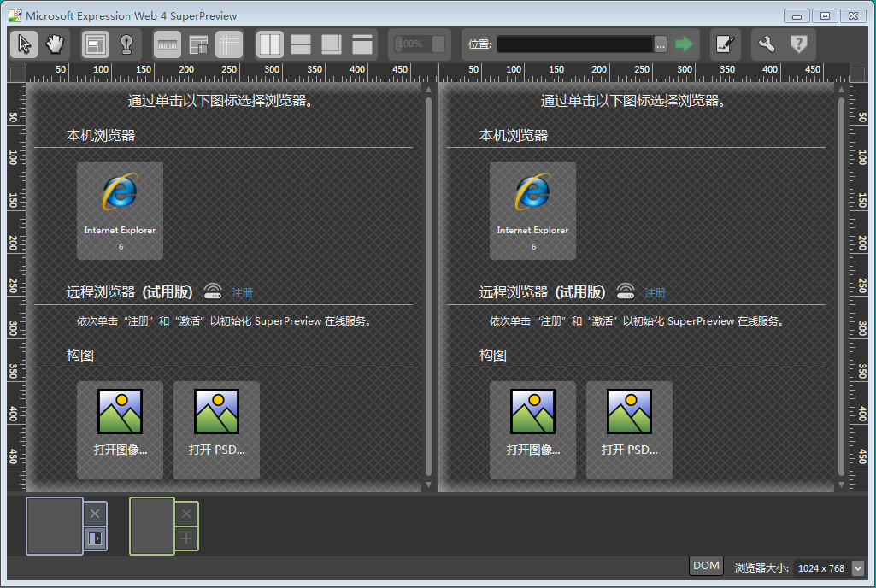Viewport: 876px width, 588px height.
Task: Expand the 浏览器大小 1024 x 768 dropdown
Action: 858,568
